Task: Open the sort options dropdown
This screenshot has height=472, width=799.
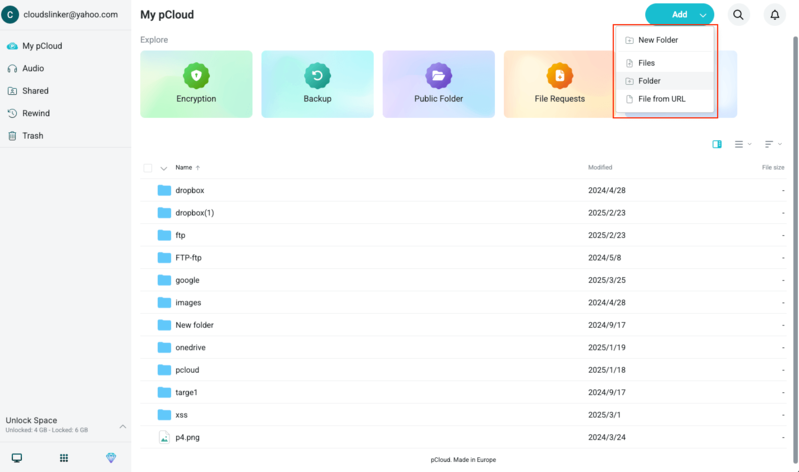Action: point(773,144)
